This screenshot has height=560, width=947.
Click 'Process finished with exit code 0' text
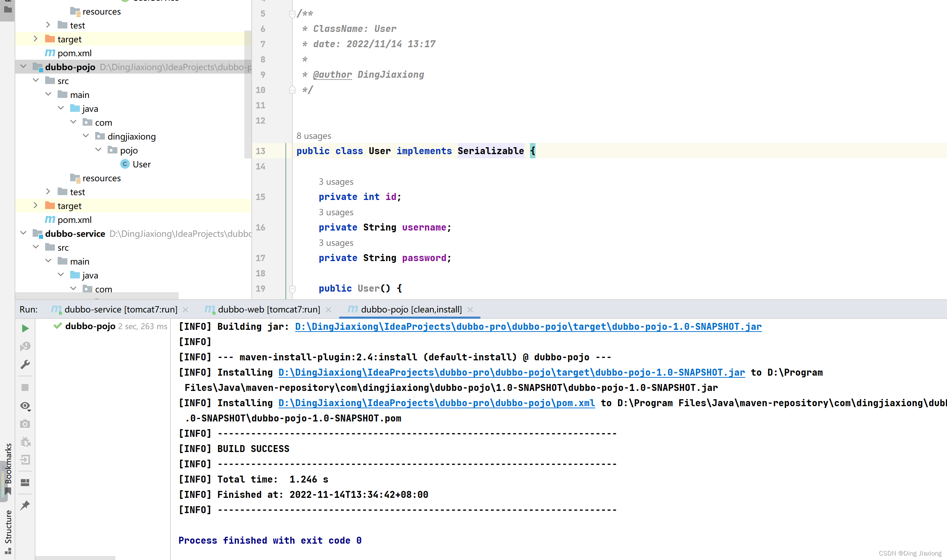click(270, 540)
